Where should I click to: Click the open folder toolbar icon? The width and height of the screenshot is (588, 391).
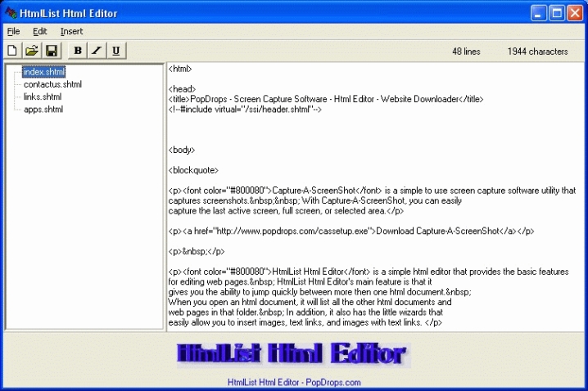pyautogui.click(x=32, y=51)
